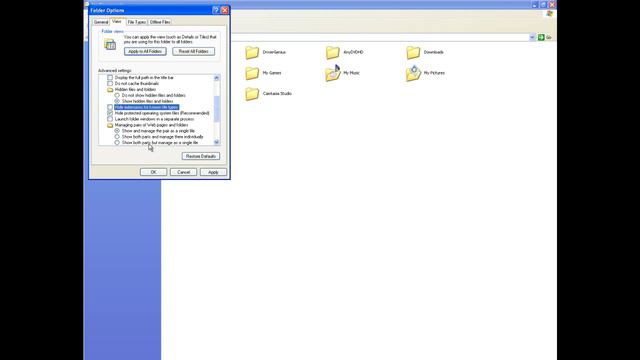This screenshot has height=360, width=640.
Task: Click the Managing pairs of Web pages icon
Action: [110, 125]
